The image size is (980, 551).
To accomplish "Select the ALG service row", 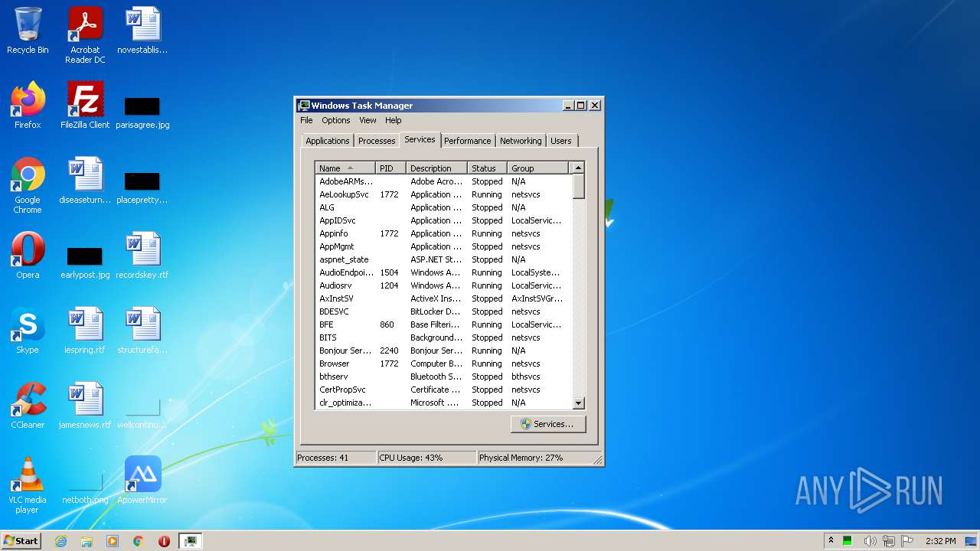I will tap(444, 207).
